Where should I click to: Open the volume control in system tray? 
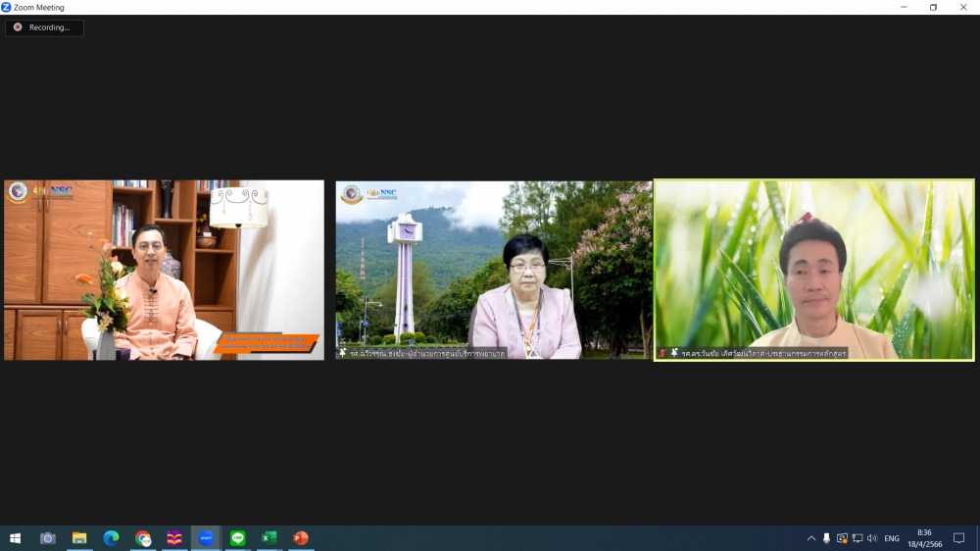pos(872,538)
